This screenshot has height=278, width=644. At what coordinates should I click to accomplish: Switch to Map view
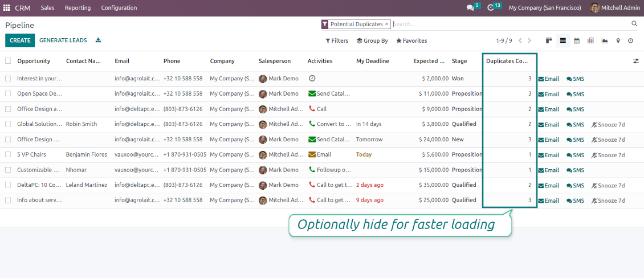click(618, 40)
